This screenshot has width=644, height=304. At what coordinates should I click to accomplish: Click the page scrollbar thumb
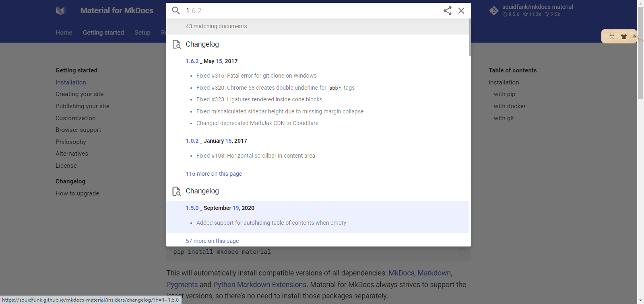click(640, 53)
